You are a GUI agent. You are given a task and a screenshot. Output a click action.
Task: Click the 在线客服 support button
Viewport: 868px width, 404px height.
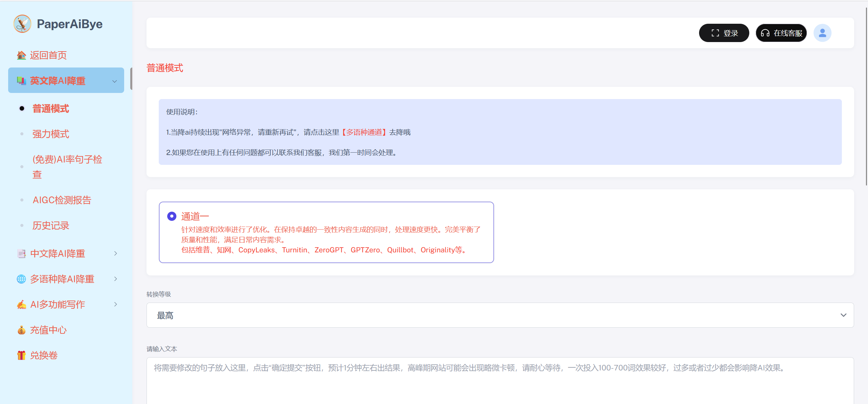pos(781,33)
